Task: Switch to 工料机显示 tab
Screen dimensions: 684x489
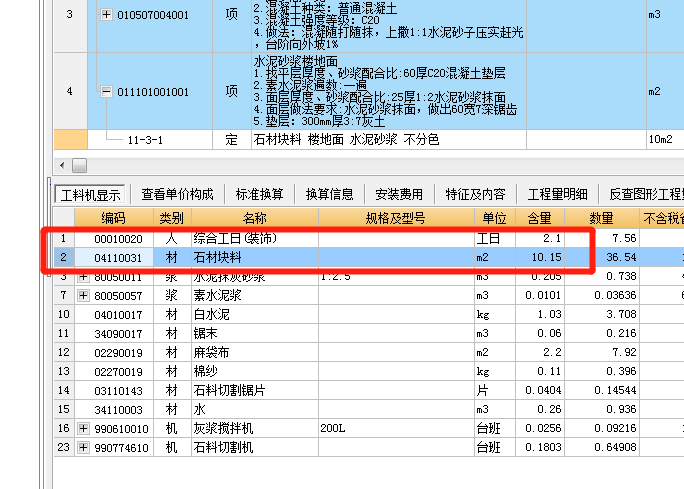Action: click(90, 195)
